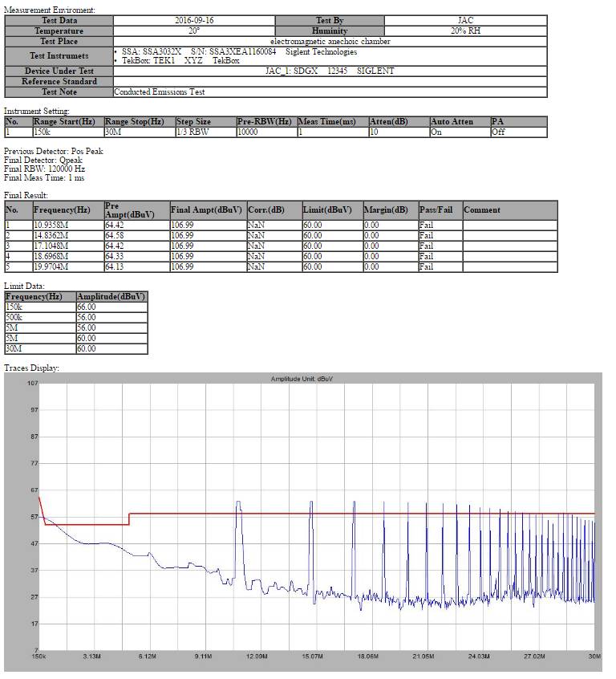Click the 15.07M label on chart x-axis
The width and height of the screenshot is (616, 679).
(x=312, y=657)
